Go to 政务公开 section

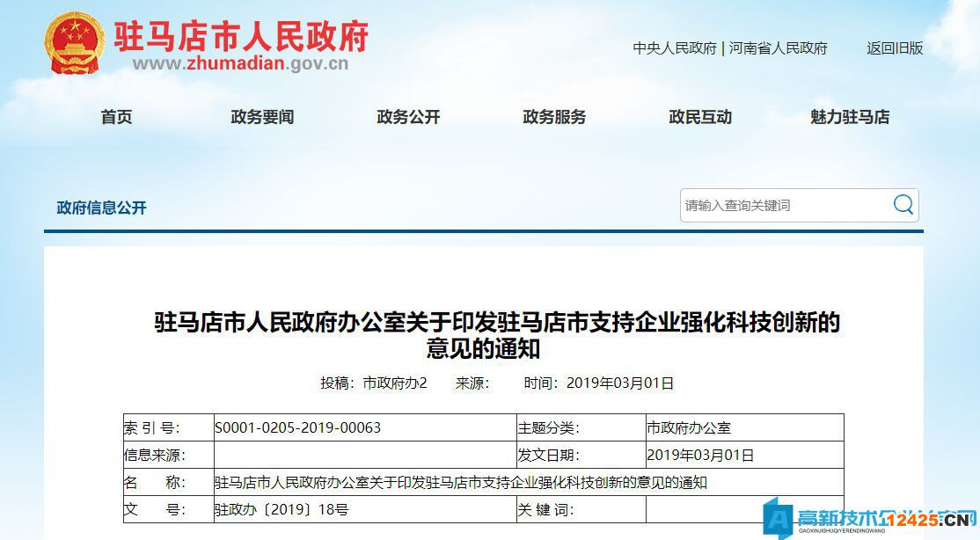coord(408,117)
